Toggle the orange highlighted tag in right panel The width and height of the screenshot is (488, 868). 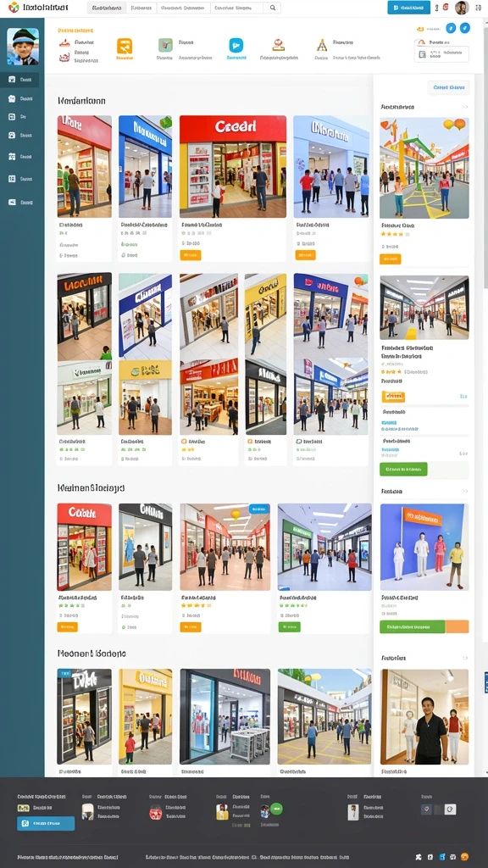[393, 397]
